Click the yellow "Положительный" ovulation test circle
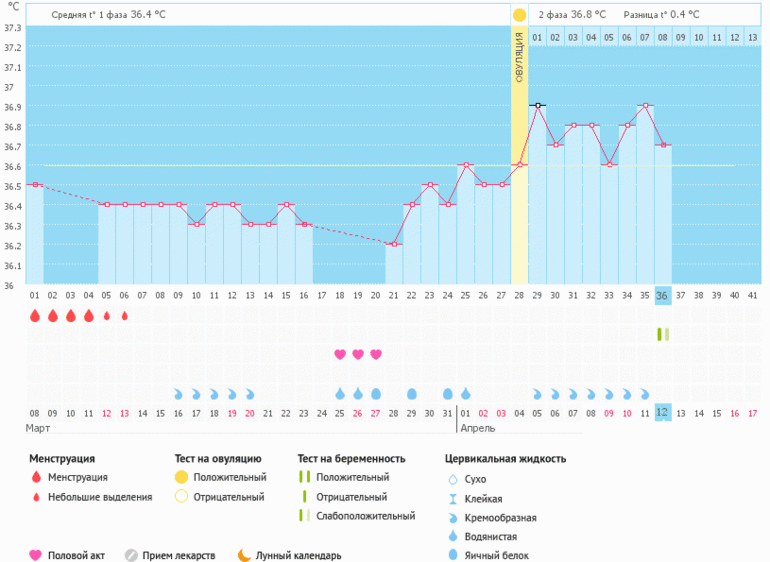The image size is (770, 562). click(181, 477)
